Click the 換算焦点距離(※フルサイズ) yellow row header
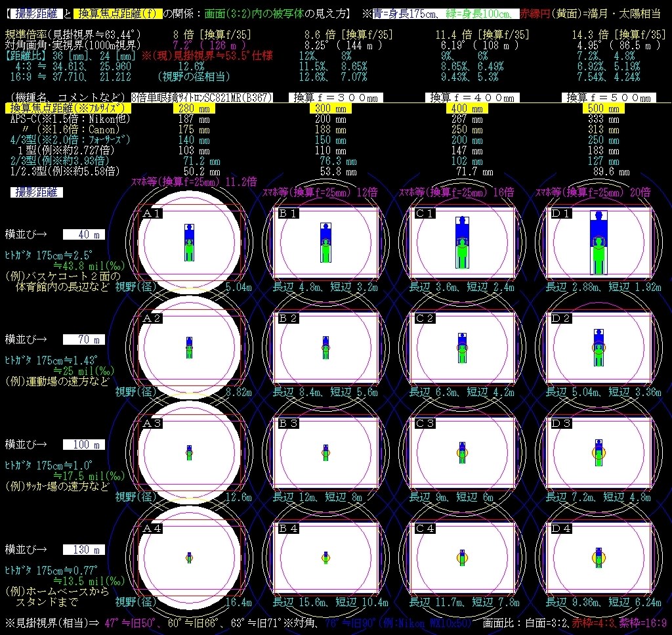 tap(68, 108)
